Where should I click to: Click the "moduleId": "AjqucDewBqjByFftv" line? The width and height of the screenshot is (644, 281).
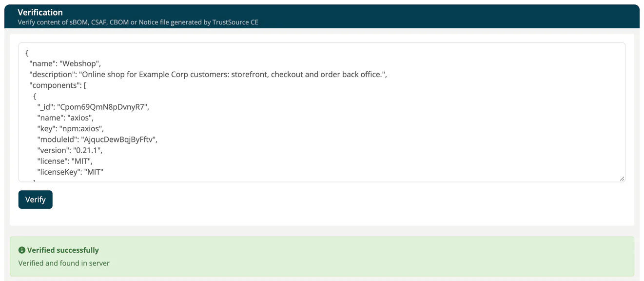(x=98, y=140)
